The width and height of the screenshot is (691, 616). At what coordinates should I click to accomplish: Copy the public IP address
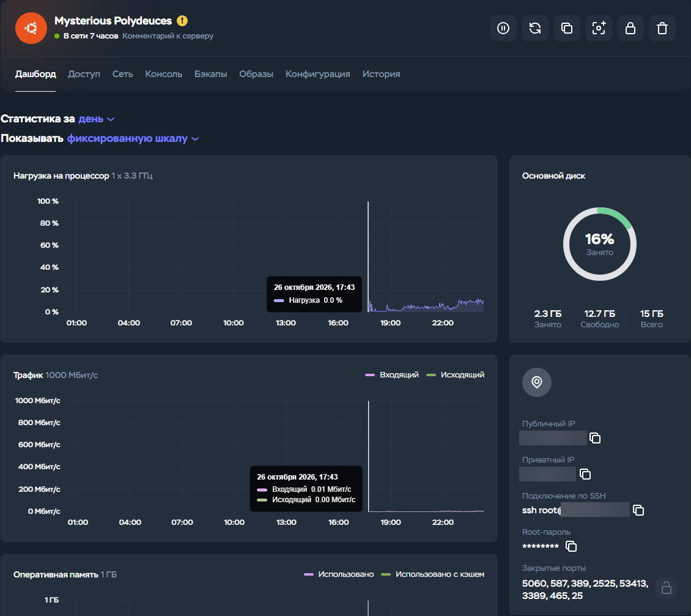[x=595, y=438]
